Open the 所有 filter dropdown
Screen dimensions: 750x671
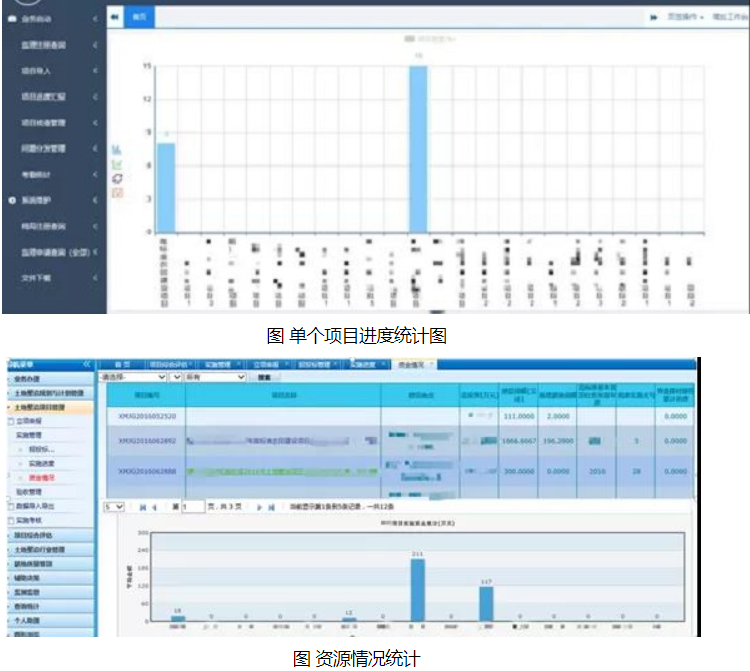(215, 377)
